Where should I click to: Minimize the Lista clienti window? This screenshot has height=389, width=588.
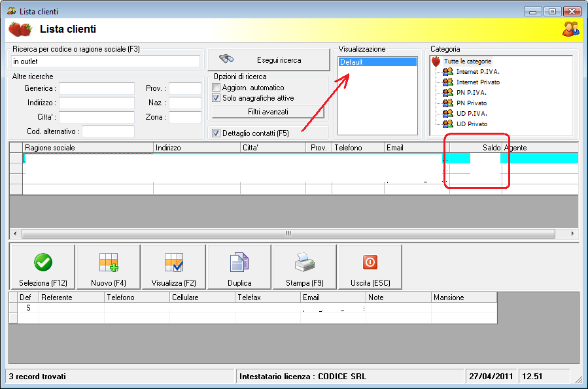(532, 12)
